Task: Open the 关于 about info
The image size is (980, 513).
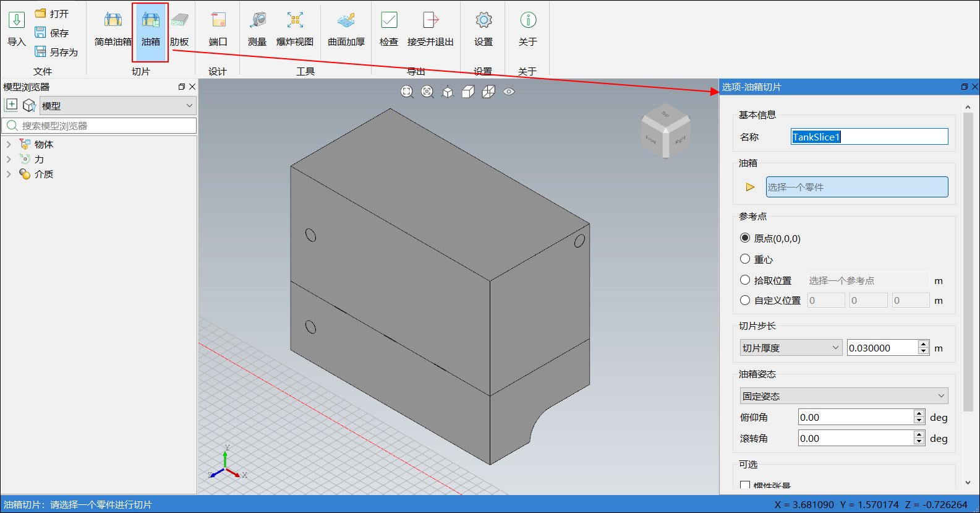Action: pos(528,28)
